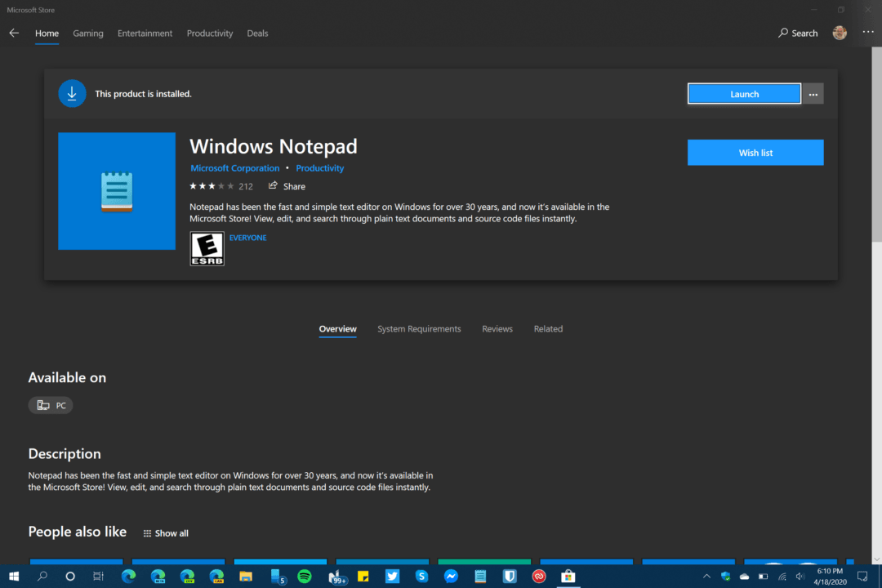Click the Spotify icon in the taskbar

[x=304, y=577]
